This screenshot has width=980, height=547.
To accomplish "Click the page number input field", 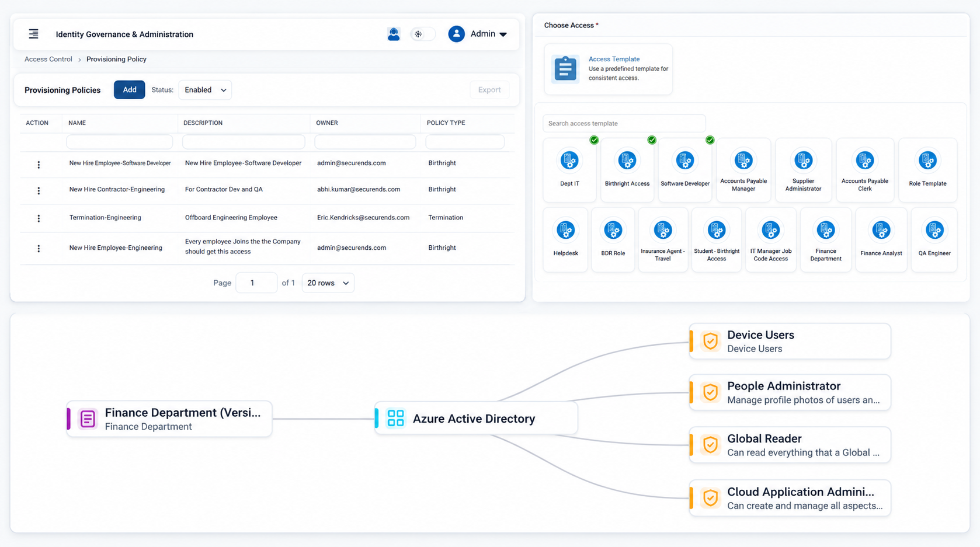I will point(256,283).
